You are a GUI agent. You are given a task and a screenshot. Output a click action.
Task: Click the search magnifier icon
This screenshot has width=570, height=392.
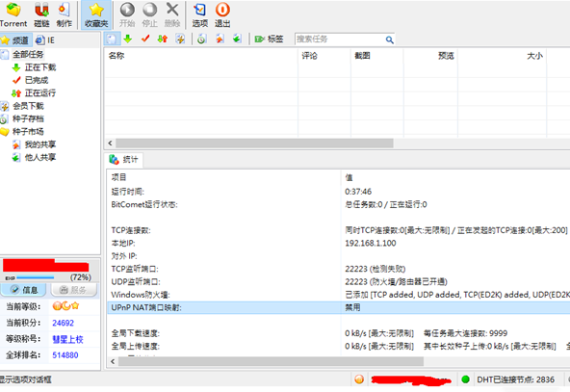pyautogui.click(x=389, y=39)
